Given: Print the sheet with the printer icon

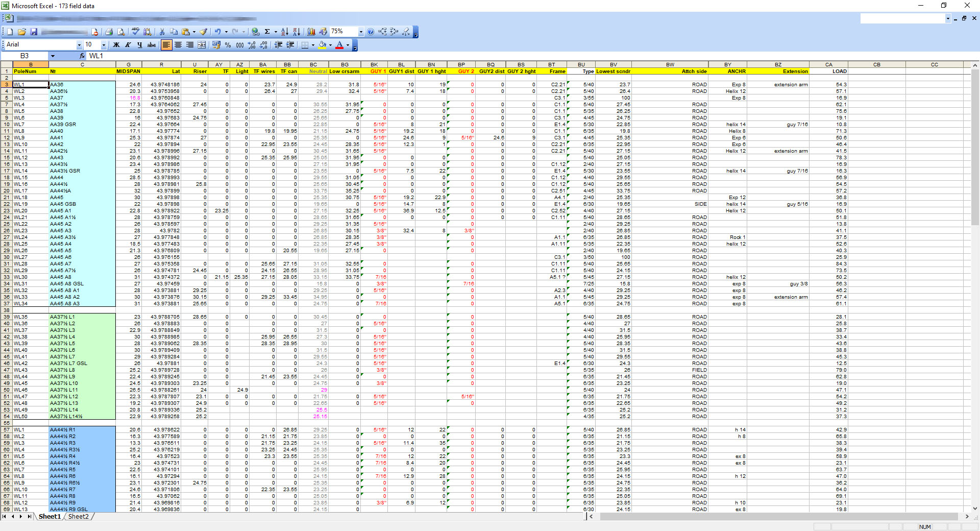Looking at the screenshot, I should coord(109,32).
